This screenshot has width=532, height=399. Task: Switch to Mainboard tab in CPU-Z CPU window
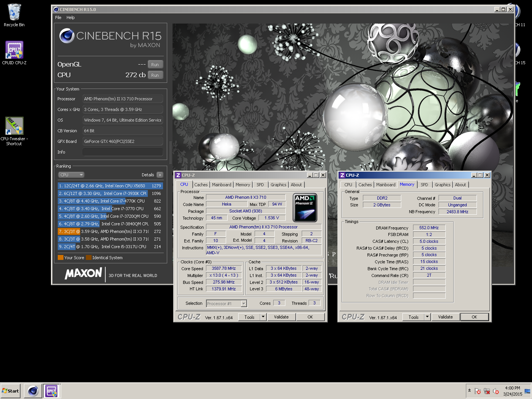pyautogui.click(x=222, y=185)
